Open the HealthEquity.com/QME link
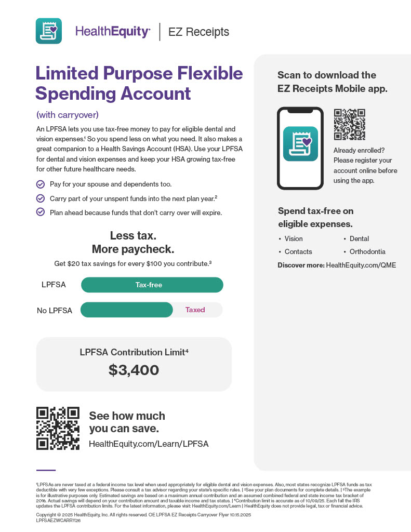Screen dimensions: 411x532 pyautogui.click(x=361, y=265)
